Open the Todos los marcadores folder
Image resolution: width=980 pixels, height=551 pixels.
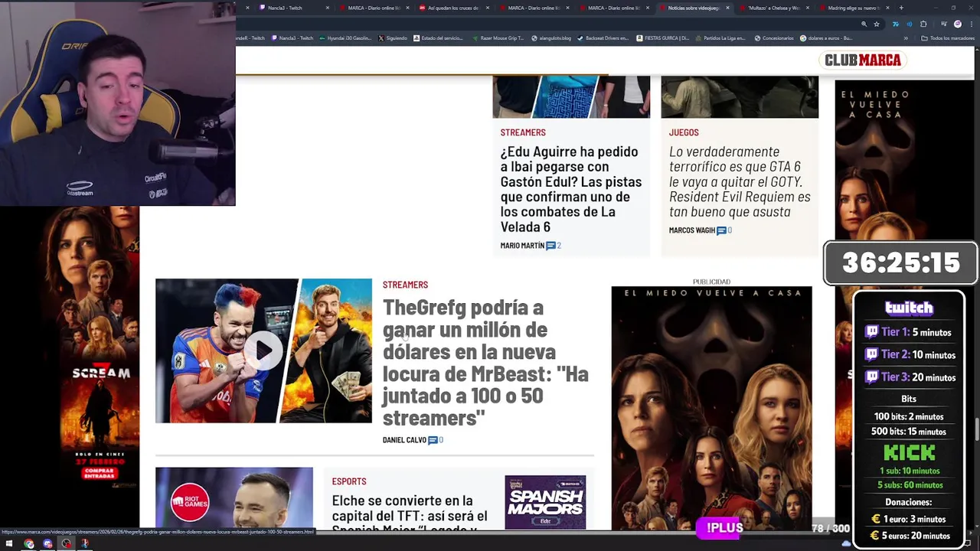click(x=947, y=37)
